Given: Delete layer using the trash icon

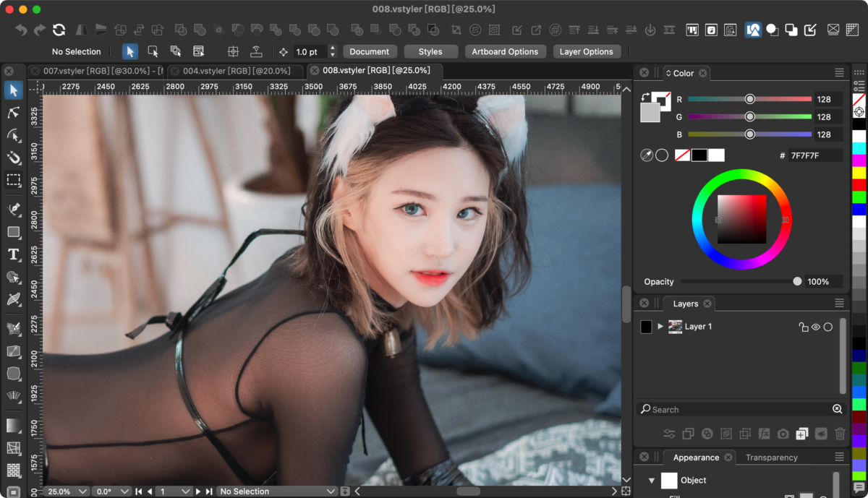Looking at the screenshot, I should (x=840, y=434).
